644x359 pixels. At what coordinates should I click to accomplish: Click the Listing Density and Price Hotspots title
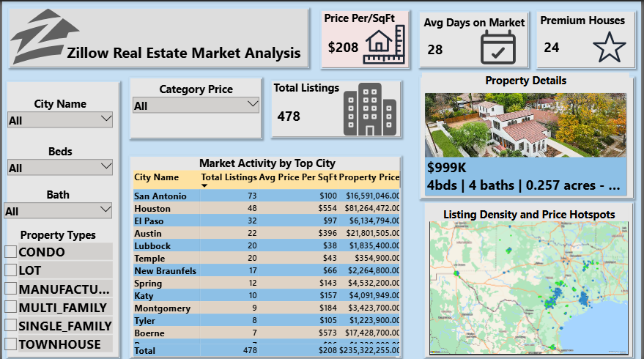(529, 215)
